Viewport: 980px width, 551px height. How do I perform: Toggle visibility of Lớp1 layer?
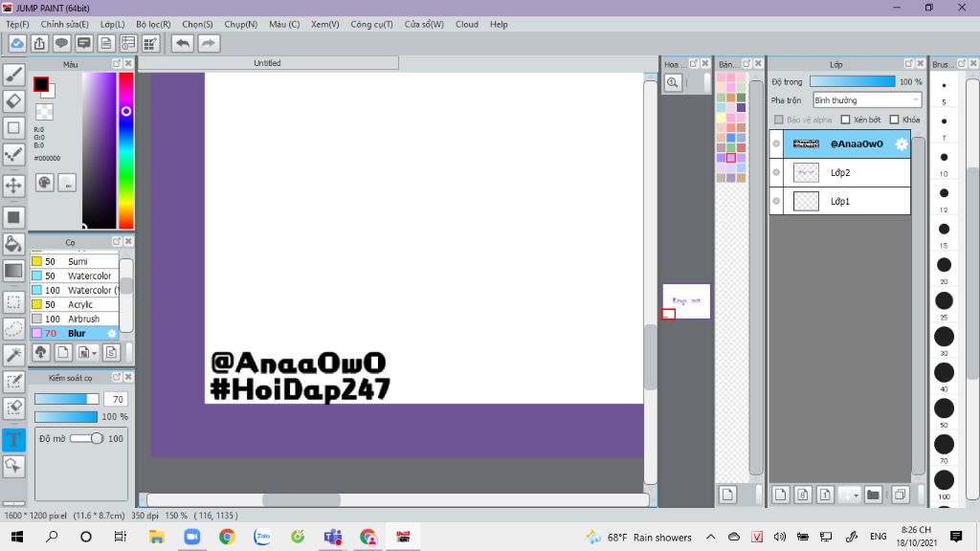pos(776,201)
